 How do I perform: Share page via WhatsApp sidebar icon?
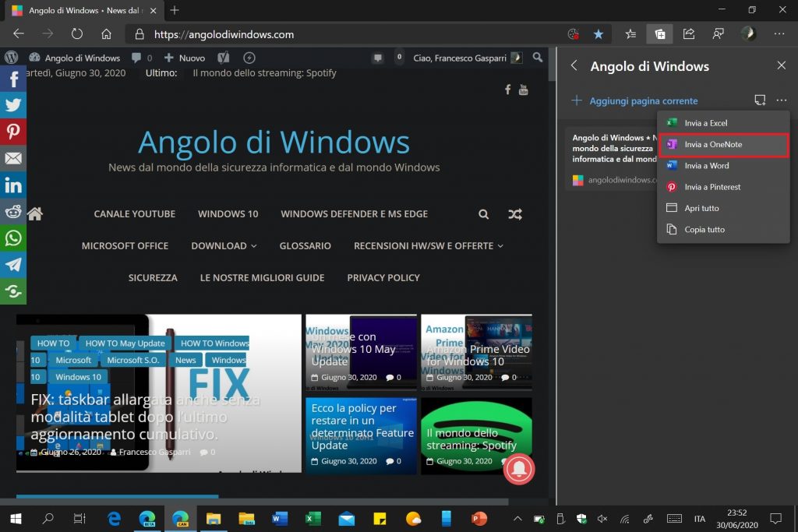pyautogui.click(x=13, y=238)
